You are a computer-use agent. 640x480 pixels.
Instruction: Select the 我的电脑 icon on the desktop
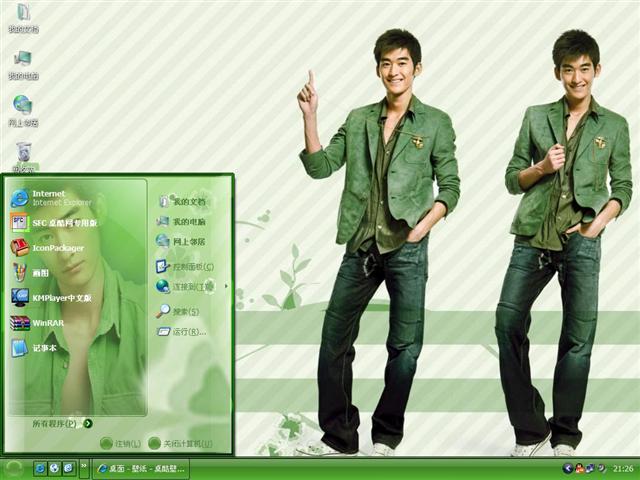[x=23, y=65]
